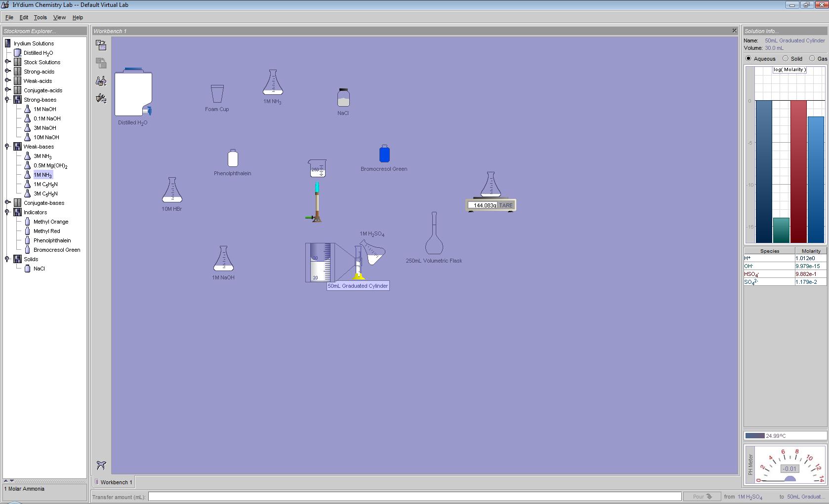This screenshot has width=829, height=504.
Task: Expand the Strong-acids folder
Action: tap(8, 72)
